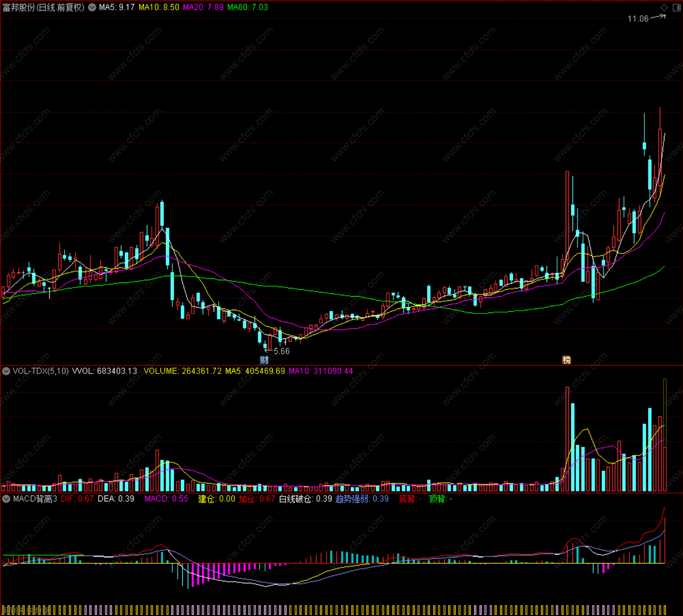683x616 pixels.
Task: Click the DEA: 0.39 value
Action: click(x=116, y=499)
